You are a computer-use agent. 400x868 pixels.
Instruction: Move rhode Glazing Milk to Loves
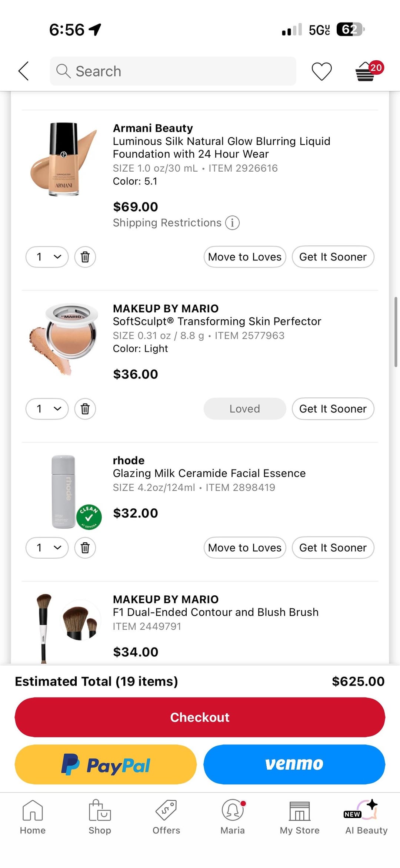point(244,548)
